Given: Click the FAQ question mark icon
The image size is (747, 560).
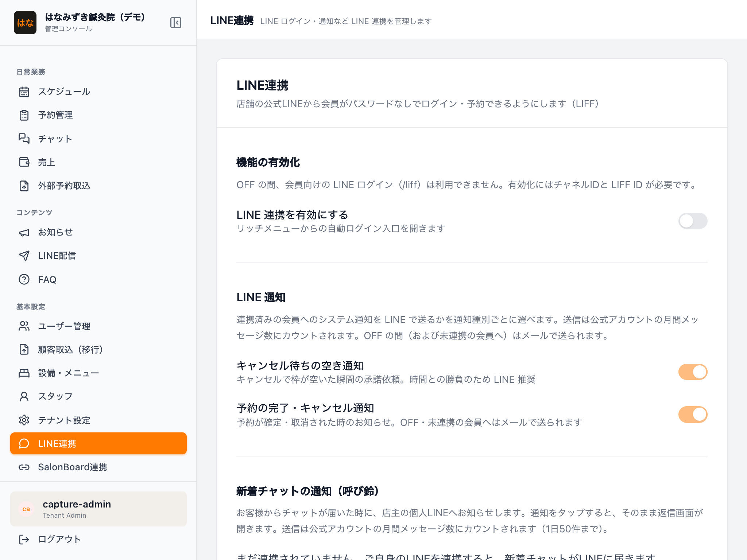Looking at the screenshot, I should (24, 279).
